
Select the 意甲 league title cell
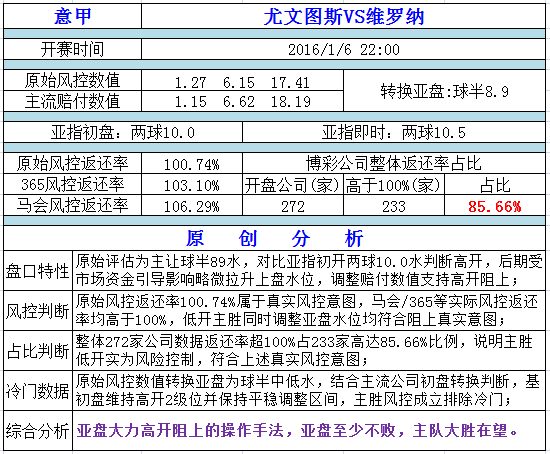[x=73, y=16]
